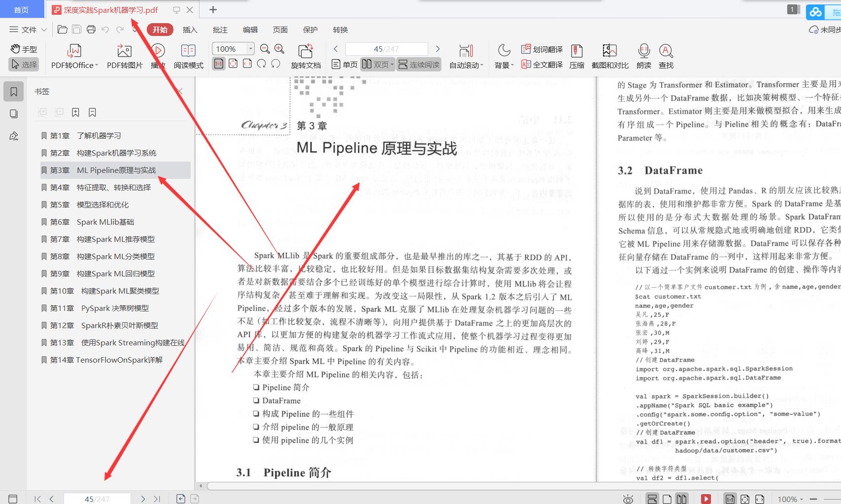Jump to last page in status bar
This screenshot has width=841, height=504.
coord(157,499)
